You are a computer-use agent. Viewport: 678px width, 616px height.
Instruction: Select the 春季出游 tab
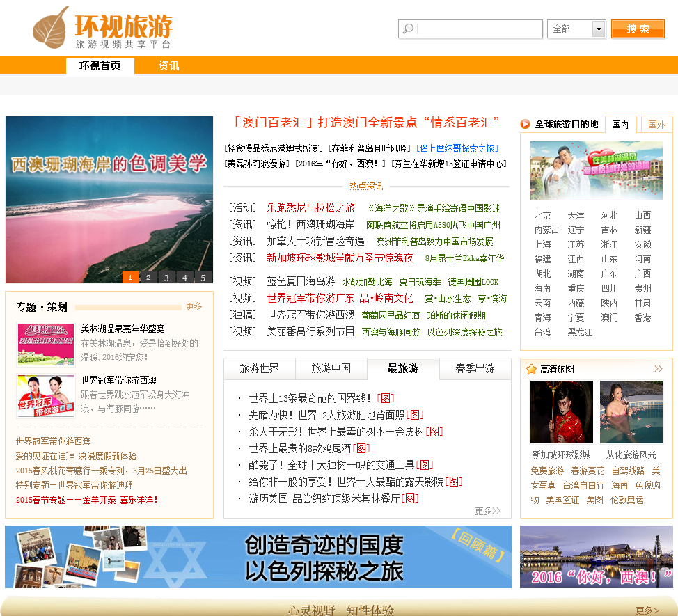click(x=475, y=369)
